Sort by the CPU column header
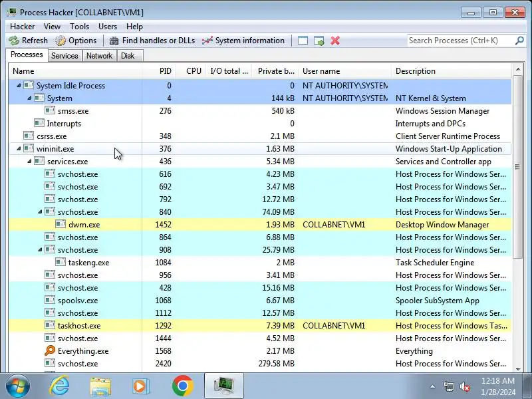 click(190, 71)
